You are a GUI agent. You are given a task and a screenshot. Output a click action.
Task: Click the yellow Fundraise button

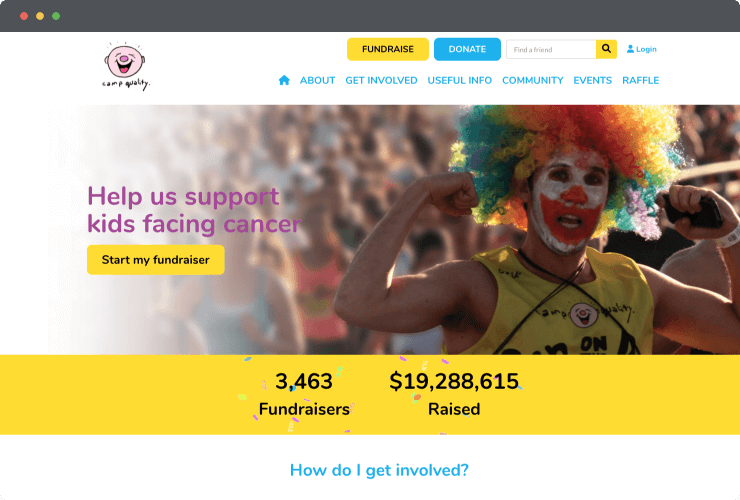coord(388,49)
